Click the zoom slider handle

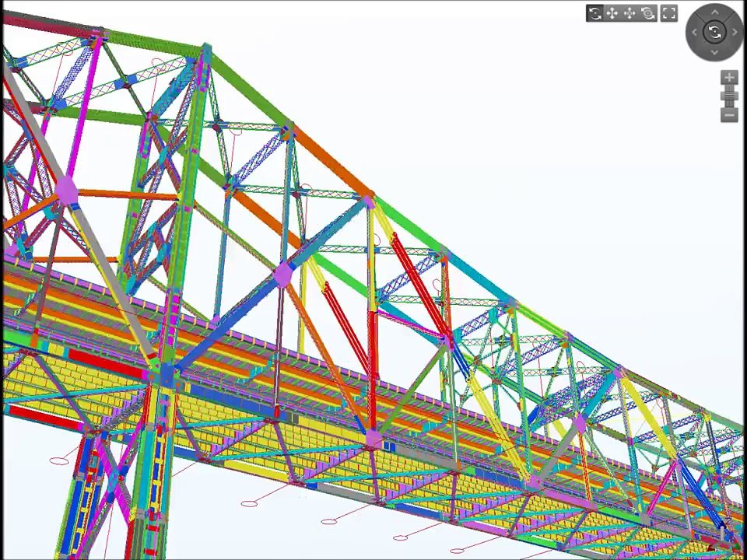coord(729,96)
